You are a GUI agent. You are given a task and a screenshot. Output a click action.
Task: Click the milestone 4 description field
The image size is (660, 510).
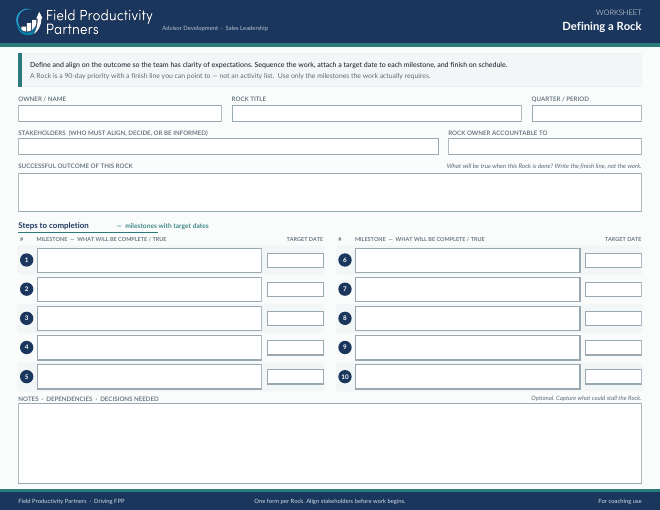149,348
